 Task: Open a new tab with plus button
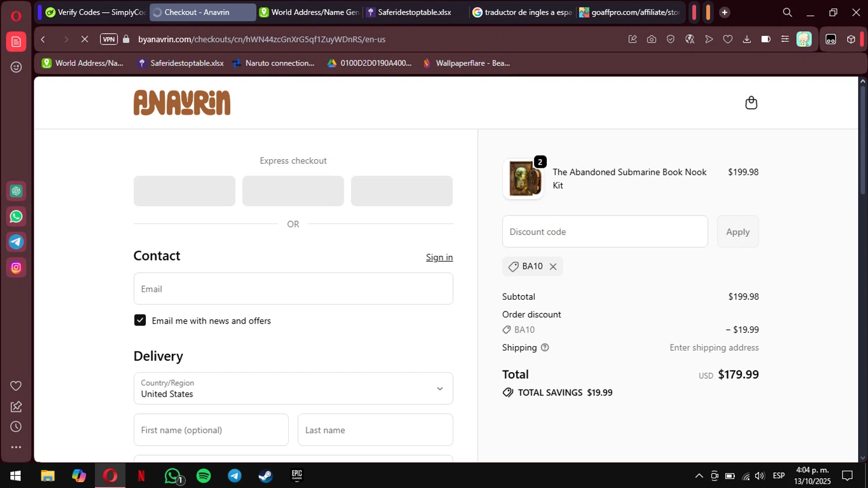tap(724, 12)
